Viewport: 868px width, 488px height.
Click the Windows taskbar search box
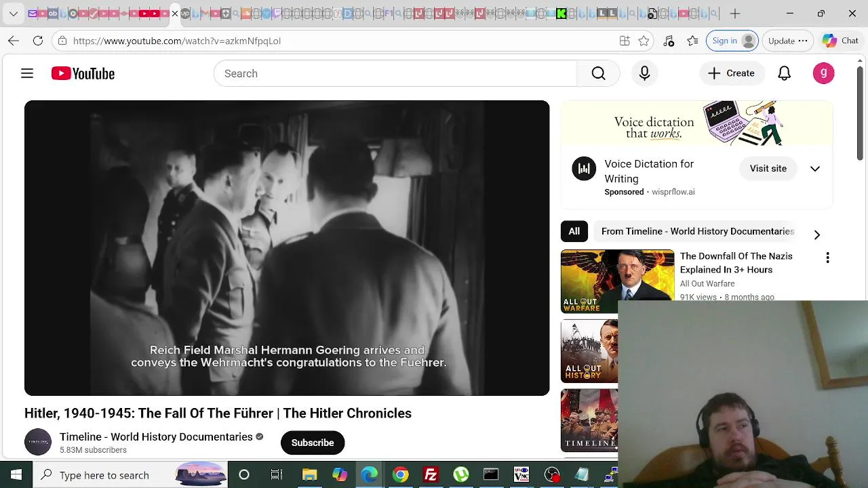(x=131, y=475)
